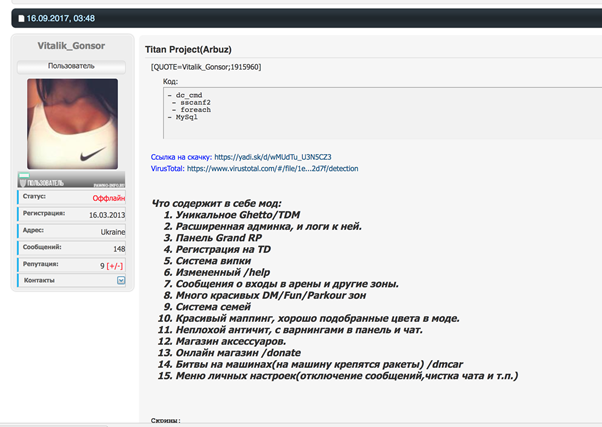Screen dimensions: 602x427
Task: Click the 'Статус:' row label
Action: (x=34, y=196)
